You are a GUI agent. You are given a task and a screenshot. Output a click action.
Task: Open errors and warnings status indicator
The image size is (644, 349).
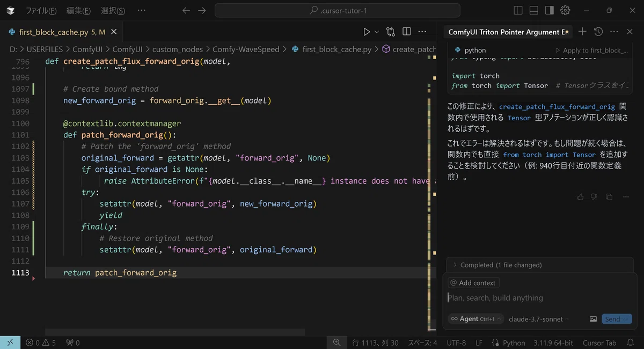tap(41, 343)
